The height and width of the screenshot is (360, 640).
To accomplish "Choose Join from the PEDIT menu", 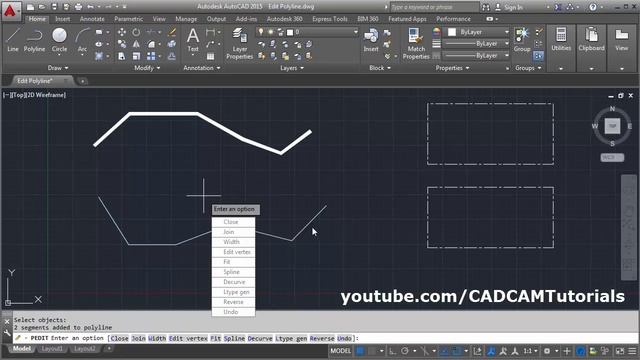I will (x=233, y=232).
